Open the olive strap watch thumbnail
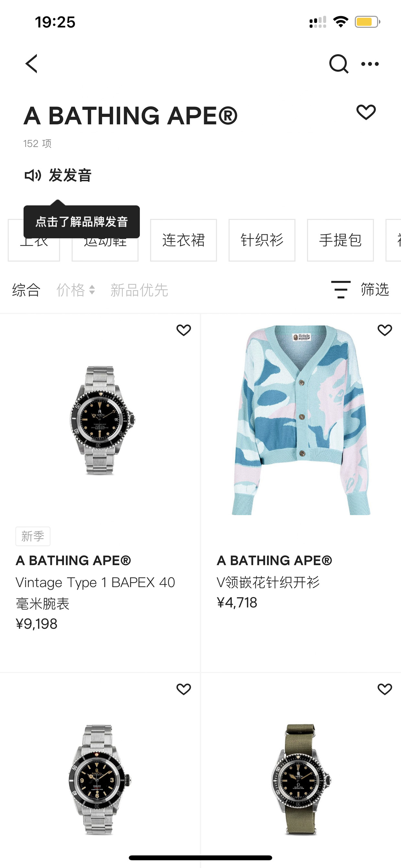This screenshot has height=868, width=401. [301, 779]
